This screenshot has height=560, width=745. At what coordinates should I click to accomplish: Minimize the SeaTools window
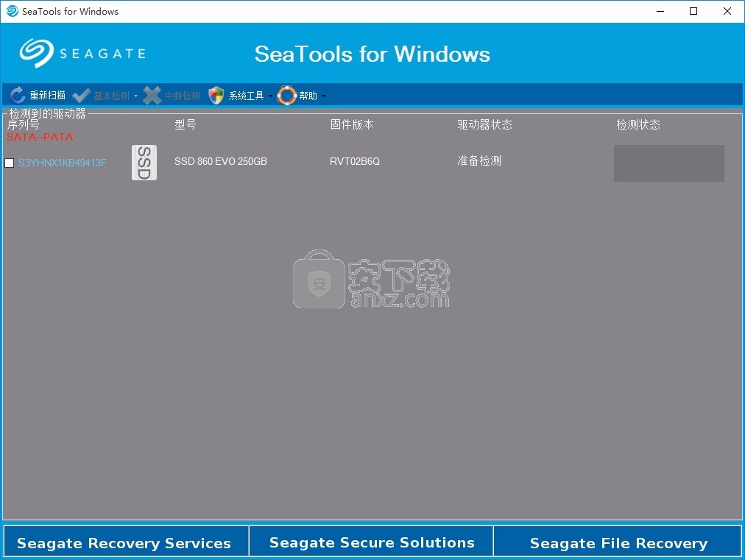660,11
